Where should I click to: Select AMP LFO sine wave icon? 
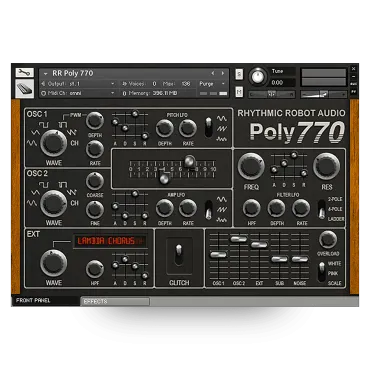tap(222, 199)
